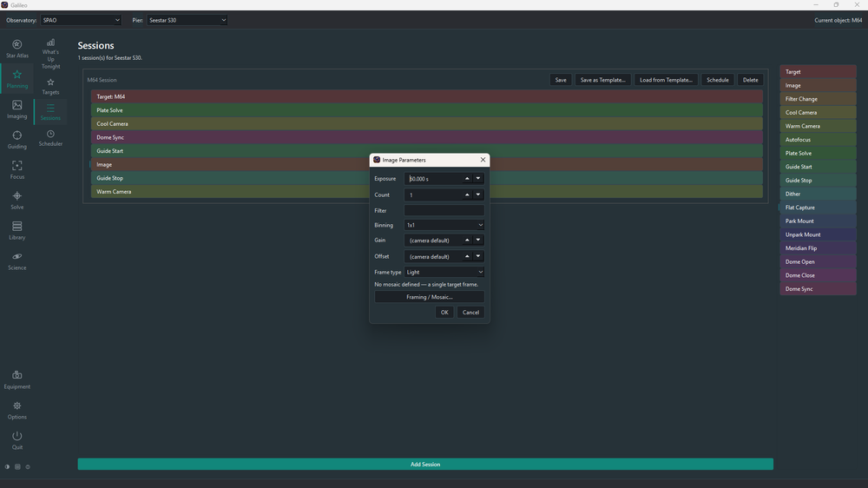Open the Focus tool

(x=17, y=170)
